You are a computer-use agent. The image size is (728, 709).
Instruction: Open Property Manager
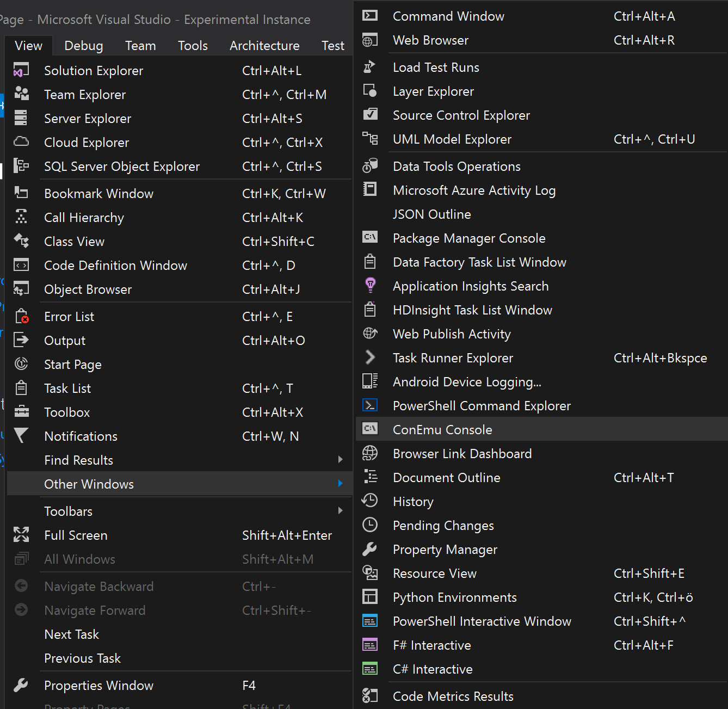pos(541,550)
